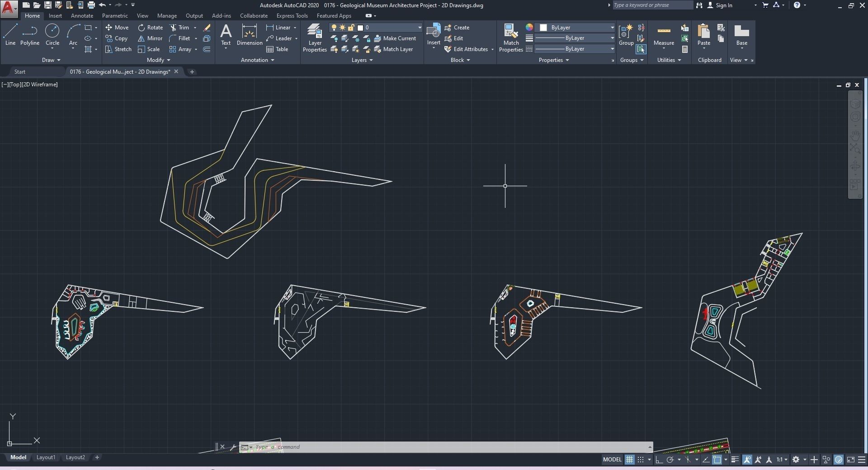
Task: Use the Copy tool in Modify
Action: (x=117, y=38)
